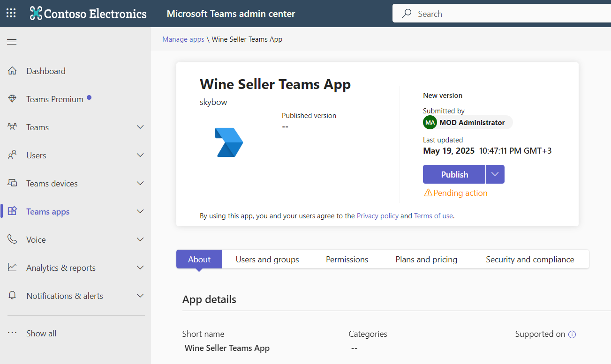611x364 pixels.
Task: Click the MOD Administrator name chip
Action: click(468, 123)
